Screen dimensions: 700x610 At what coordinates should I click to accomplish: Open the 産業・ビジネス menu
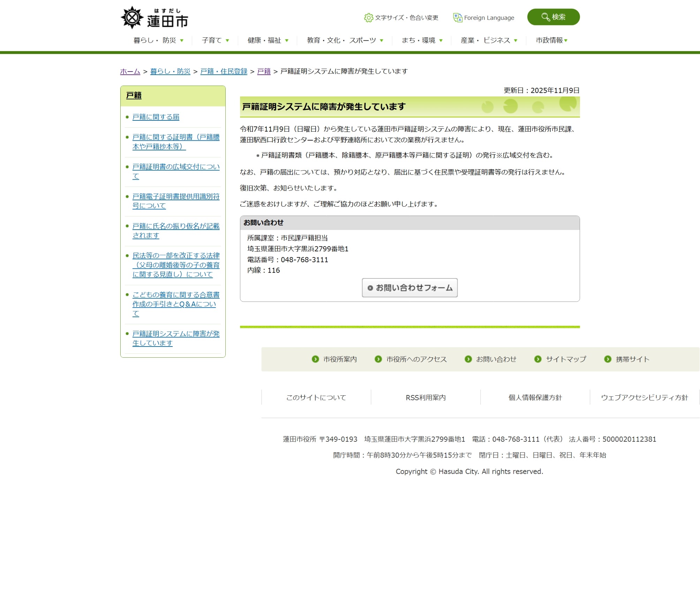[489, 40]
